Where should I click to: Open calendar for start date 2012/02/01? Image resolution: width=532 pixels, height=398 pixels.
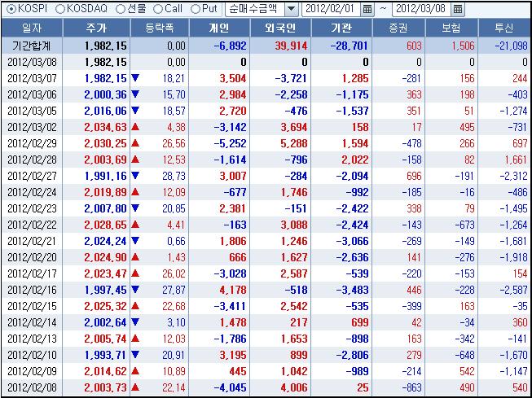367,9
